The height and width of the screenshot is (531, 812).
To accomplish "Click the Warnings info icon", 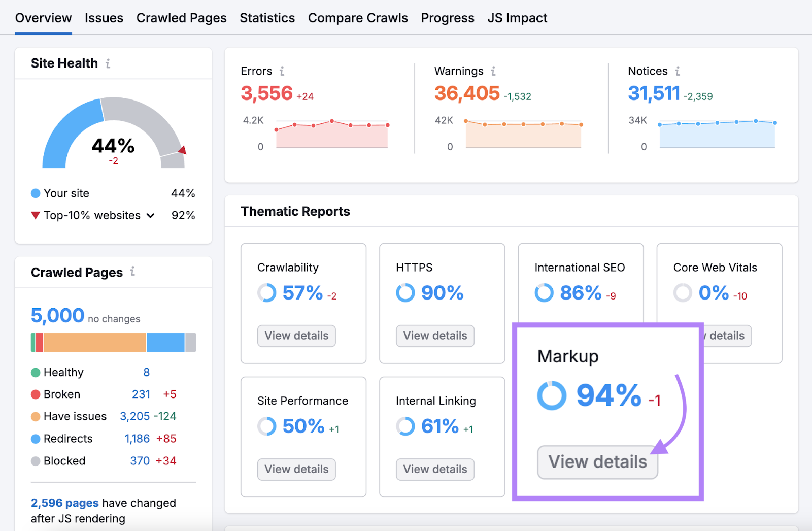I will pos(493,71).
